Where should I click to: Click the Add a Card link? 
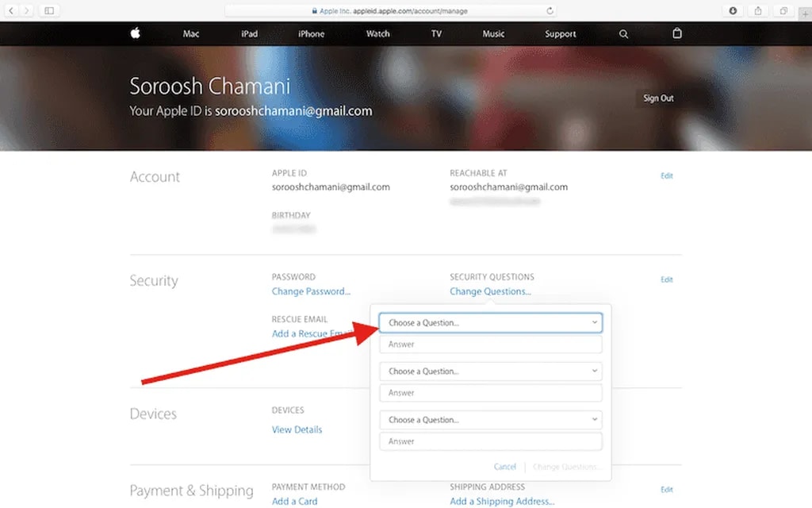pos(294,501)
